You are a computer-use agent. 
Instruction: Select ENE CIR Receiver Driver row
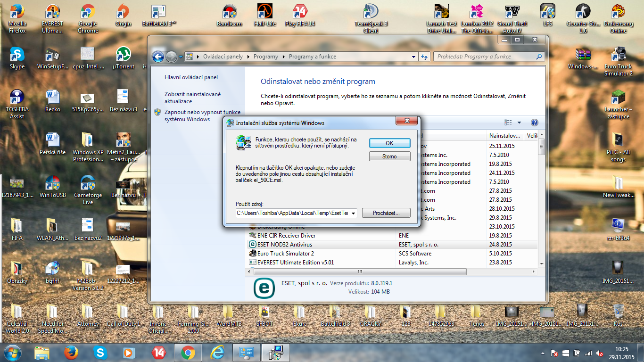392,236
